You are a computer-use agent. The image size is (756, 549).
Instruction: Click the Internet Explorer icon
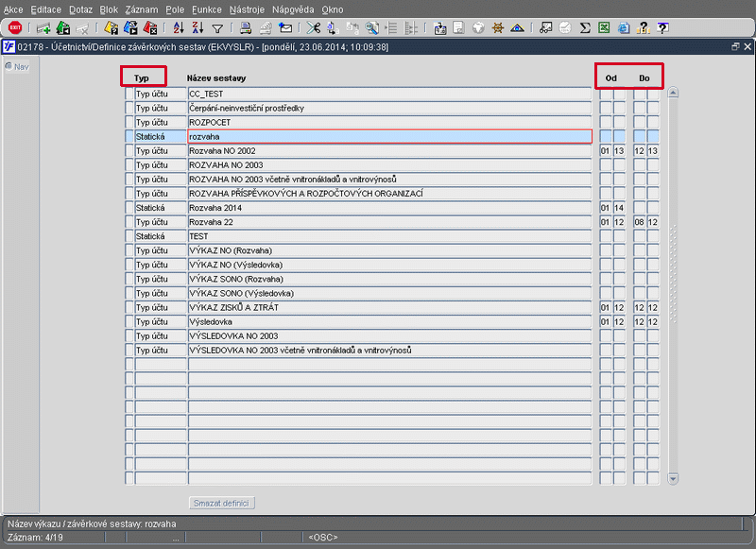click(624, 28)
